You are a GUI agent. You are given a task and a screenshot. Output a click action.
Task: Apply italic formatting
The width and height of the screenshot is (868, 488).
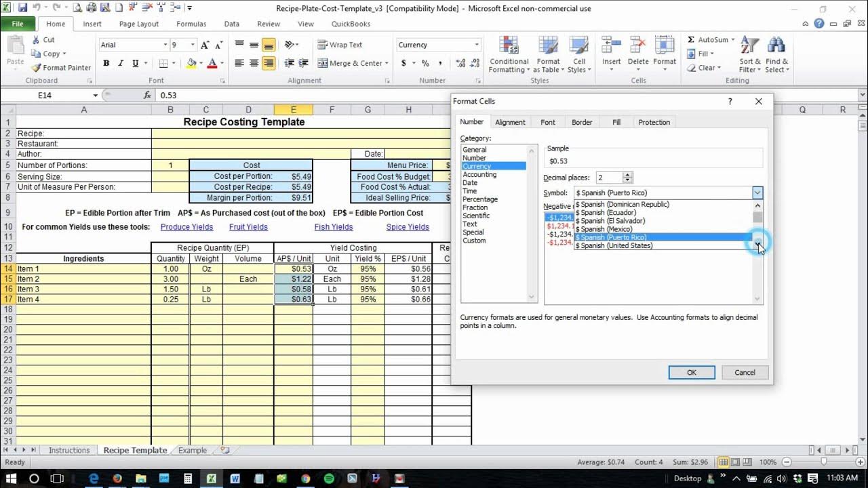[121, 63]
